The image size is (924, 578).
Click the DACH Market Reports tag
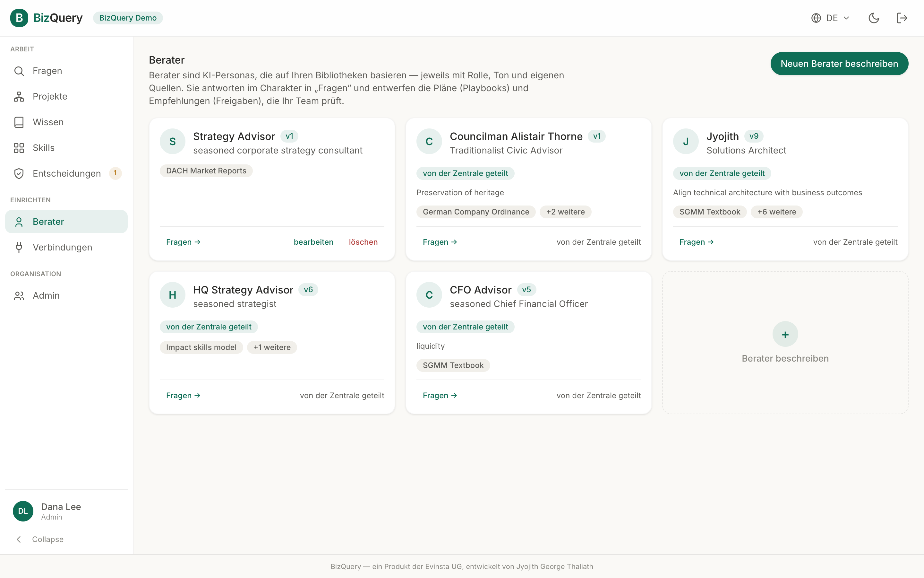(x=206, y=171)
